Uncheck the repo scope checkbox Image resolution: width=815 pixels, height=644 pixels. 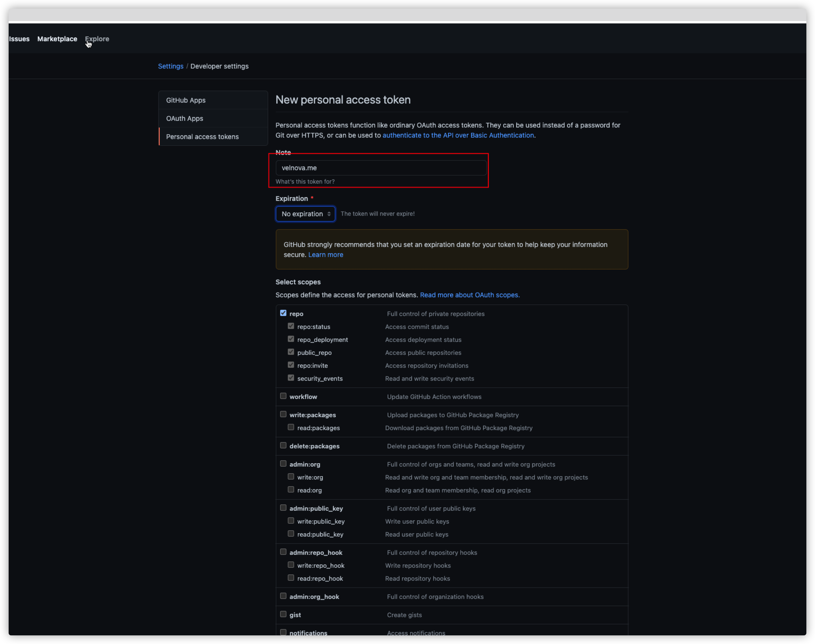pyautogui.click(x=283, y=313)
